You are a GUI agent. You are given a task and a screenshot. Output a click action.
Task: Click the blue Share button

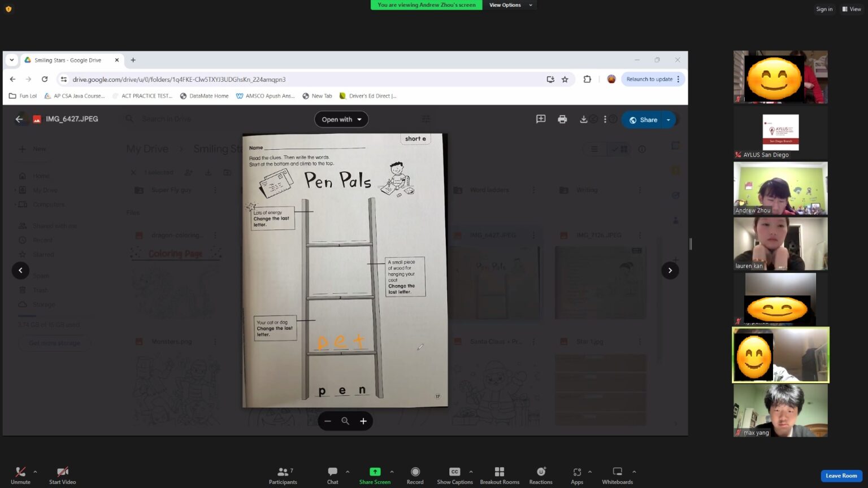click(x=643, y=120)
